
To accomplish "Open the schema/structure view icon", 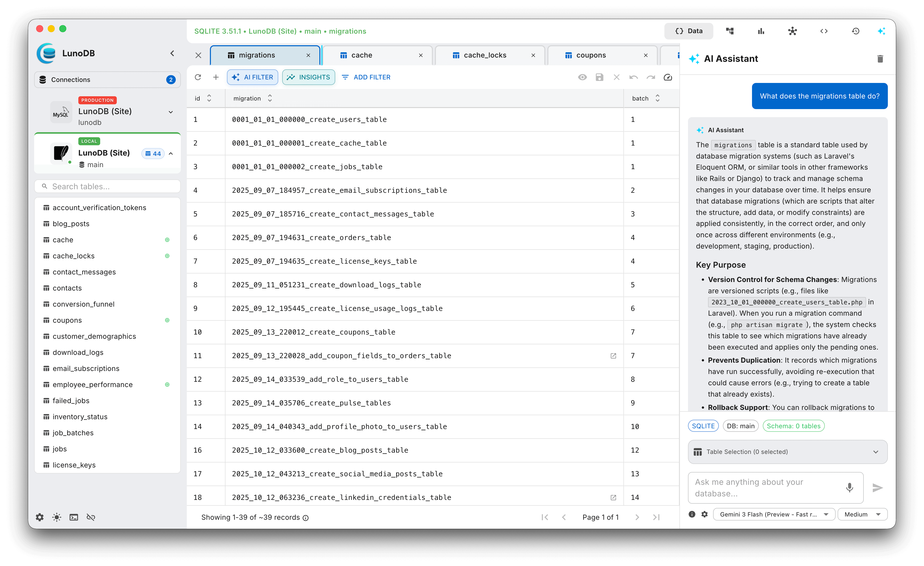I will (x=730, y=31).
